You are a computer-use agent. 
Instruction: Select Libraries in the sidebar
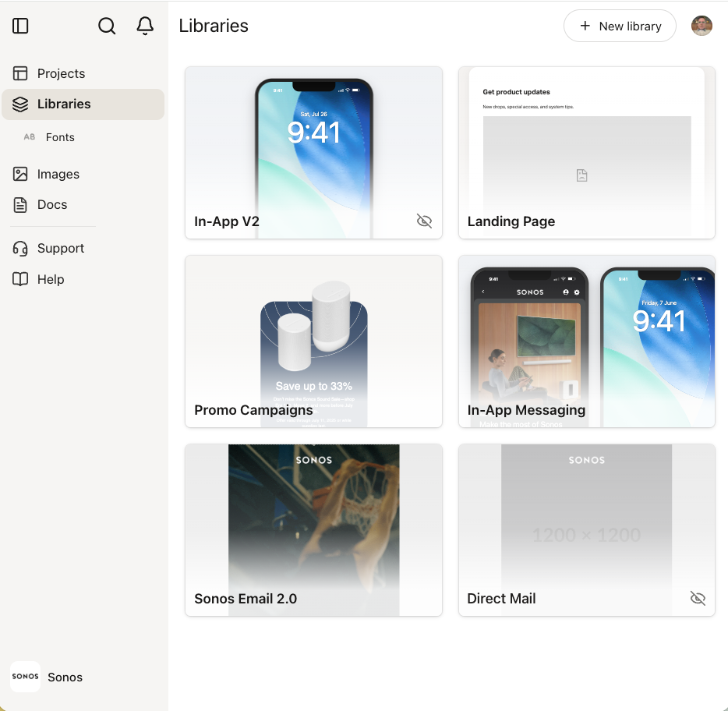point(83,104)
